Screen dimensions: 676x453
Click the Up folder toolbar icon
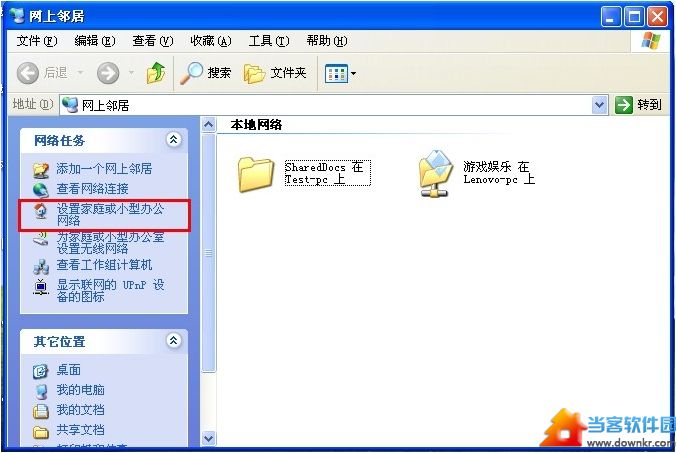pyautogui.click(x=156, y=73)
